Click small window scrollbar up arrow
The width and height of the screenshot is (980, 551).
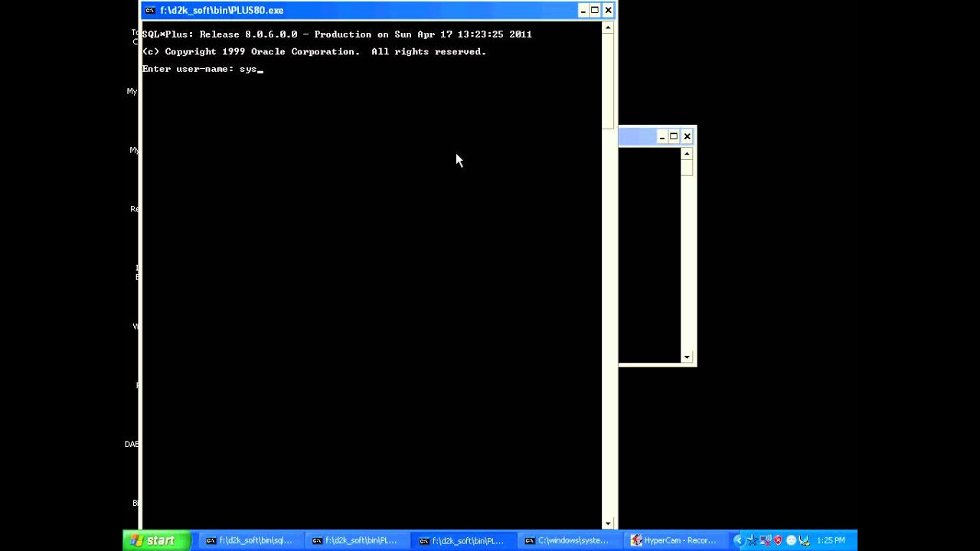pyautogui.click(x=687, y=154)
